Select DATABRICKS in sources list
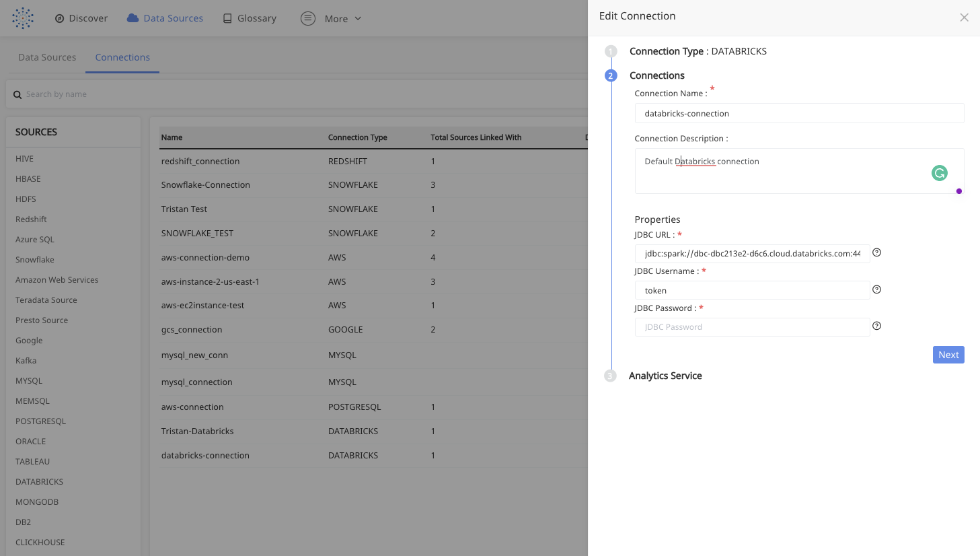Screen dimensions: 980x556 pyautogui.click(x=39, y=482)
